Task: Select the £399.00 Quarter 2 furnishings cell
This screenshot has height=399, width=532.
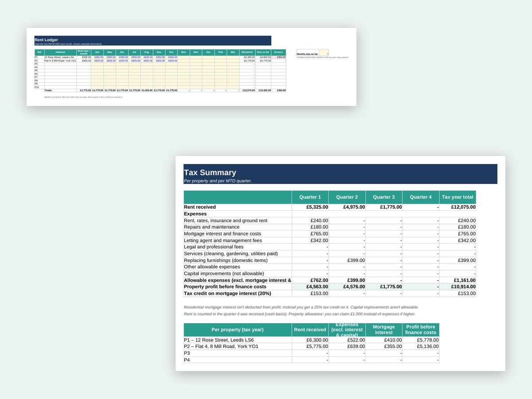Action: [x=347, y=260]
